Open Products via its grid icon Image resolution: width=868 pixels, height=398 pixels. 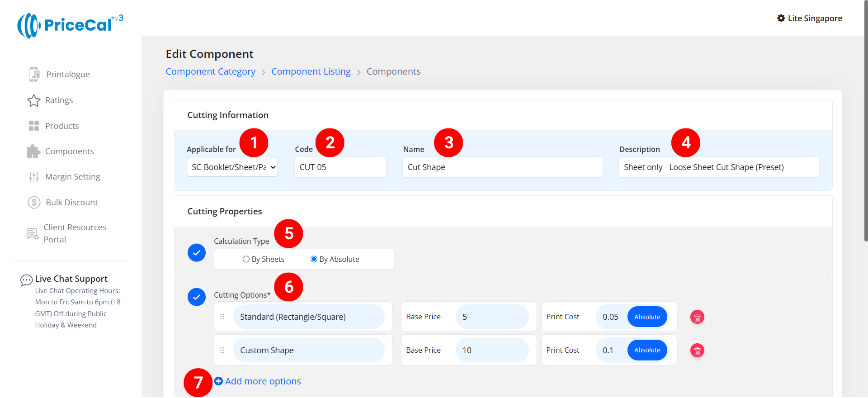(34, 126)
